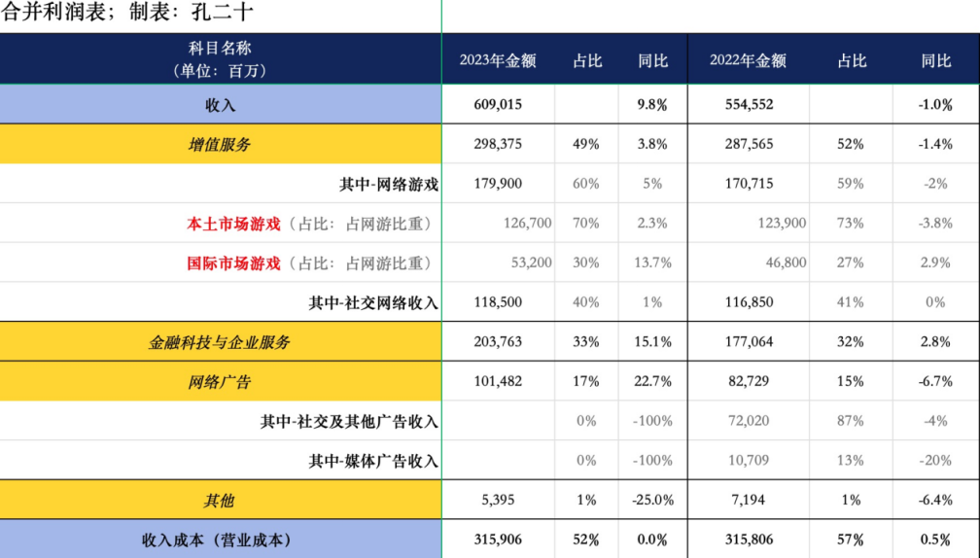
Task: Click the value 123,900
Action: click(782, 223)
